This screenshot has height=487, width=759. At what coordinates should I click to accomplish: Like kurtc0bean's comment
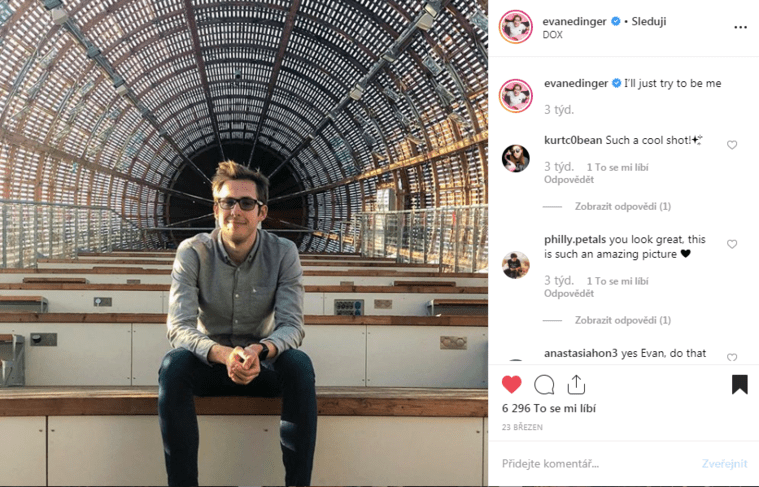tap(732, 145)
